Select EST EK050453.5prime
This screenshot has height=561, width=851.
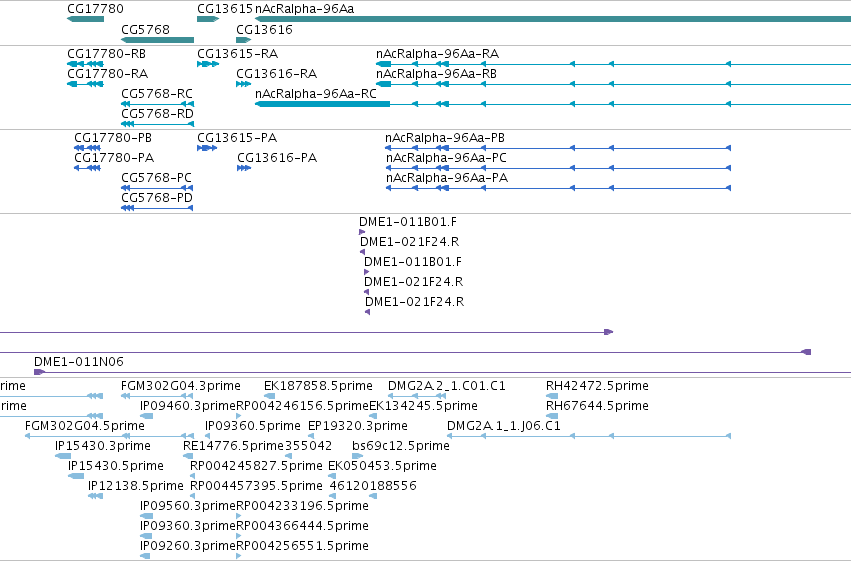point(382,466)
